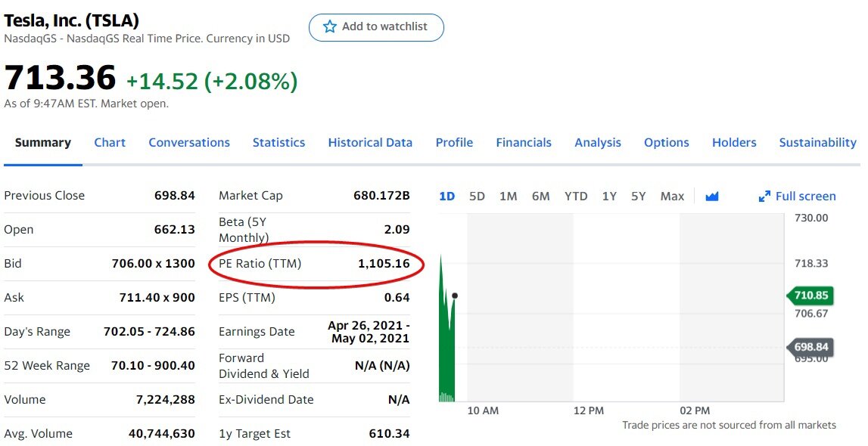Image resolution: width=868 pixels, height=446 pixels.
Task: Open Full screen chart view
Action: (x=797, y=197)
